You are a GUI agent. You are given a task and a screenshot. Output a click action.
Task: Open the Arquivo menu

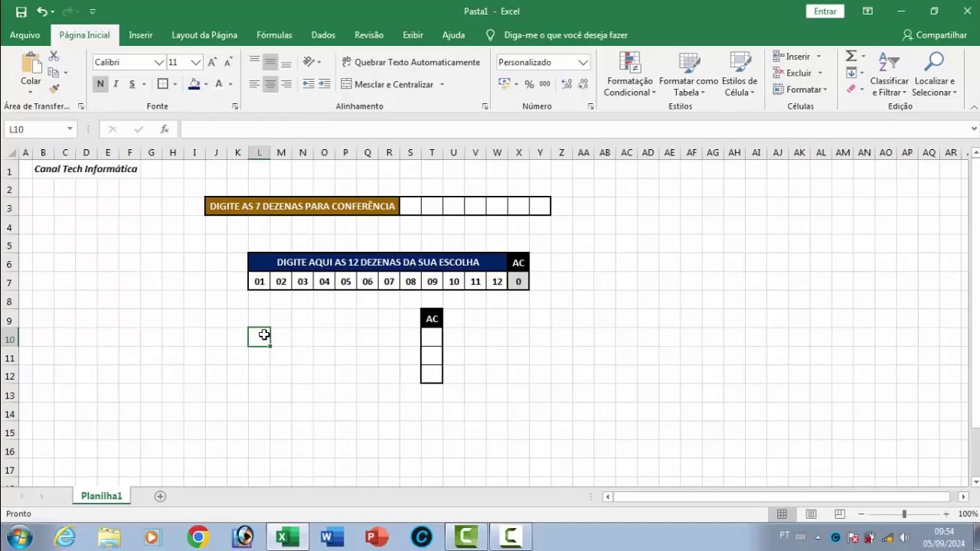tap(25, 35)
